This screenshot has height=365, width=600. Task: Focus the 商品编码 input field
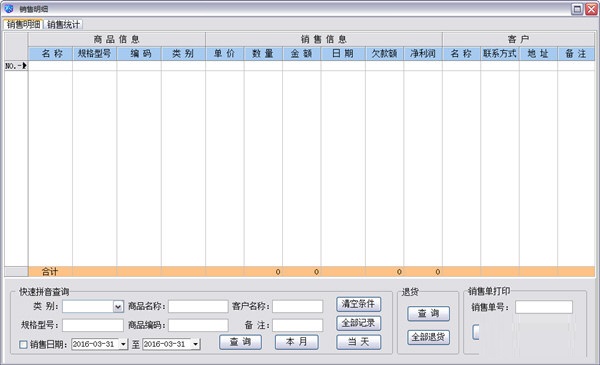pos(198,325)
